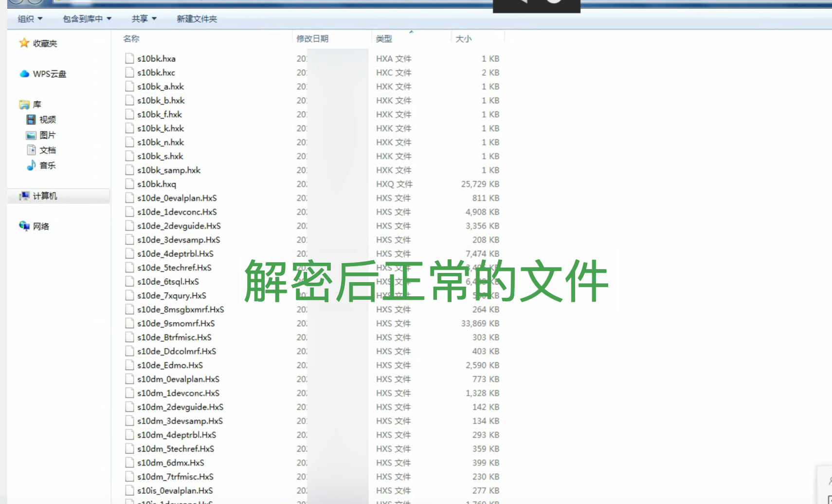Select the file icon of s10de_3devsamp.HxS
Image resolution: width=832 pixels, height=504 pixels.
(129, 240)
